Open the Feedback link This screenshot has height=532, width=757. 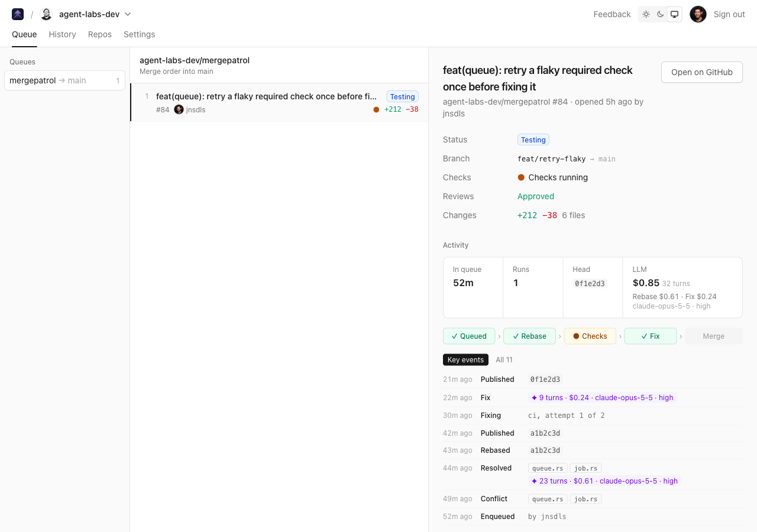pos(612,14)
